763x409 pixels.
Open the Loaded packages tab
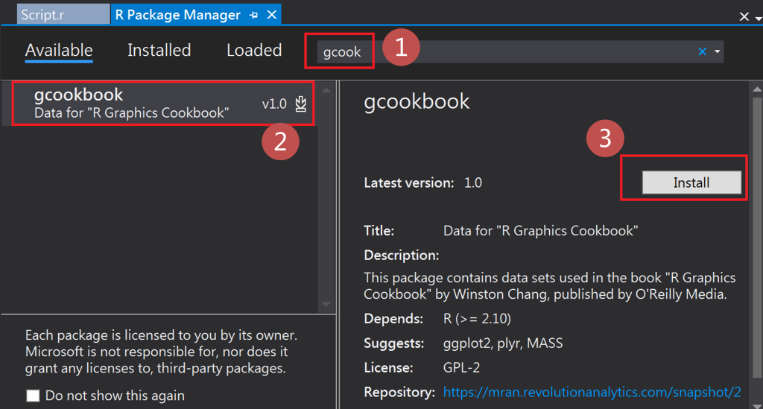pyautogui.click(x=254, y=50)
